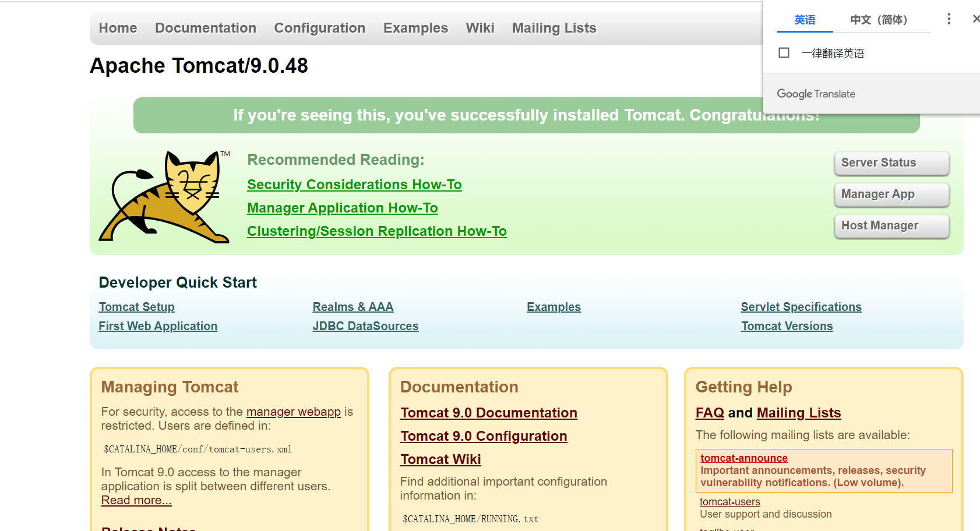Open Tomcat 9.0 Documentation link

tap(489, 413)
